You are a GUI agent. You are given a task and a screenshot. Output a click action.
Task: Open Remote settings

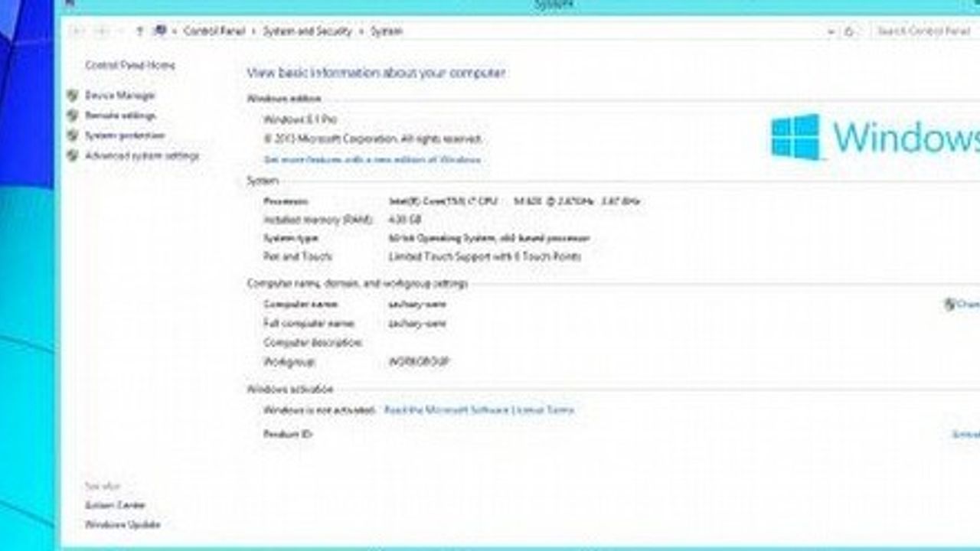coord(120,116)
